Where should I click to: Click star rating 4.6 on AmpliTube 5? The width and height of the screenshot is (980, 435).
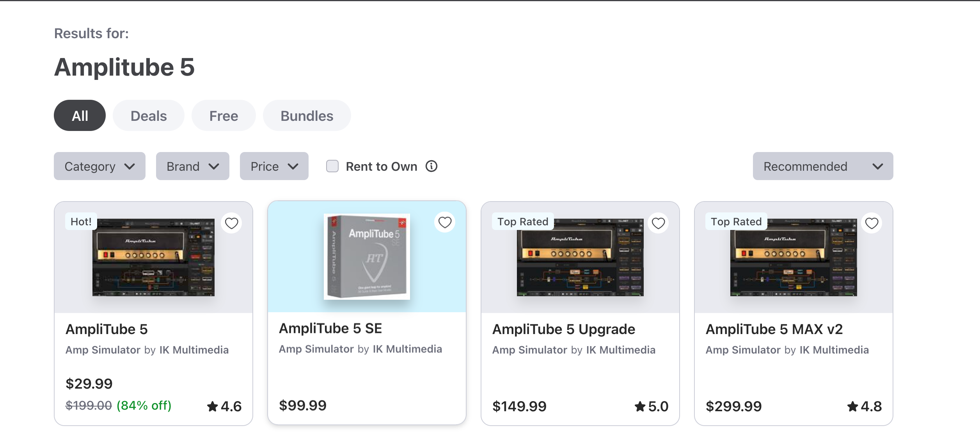click(224, 407)
